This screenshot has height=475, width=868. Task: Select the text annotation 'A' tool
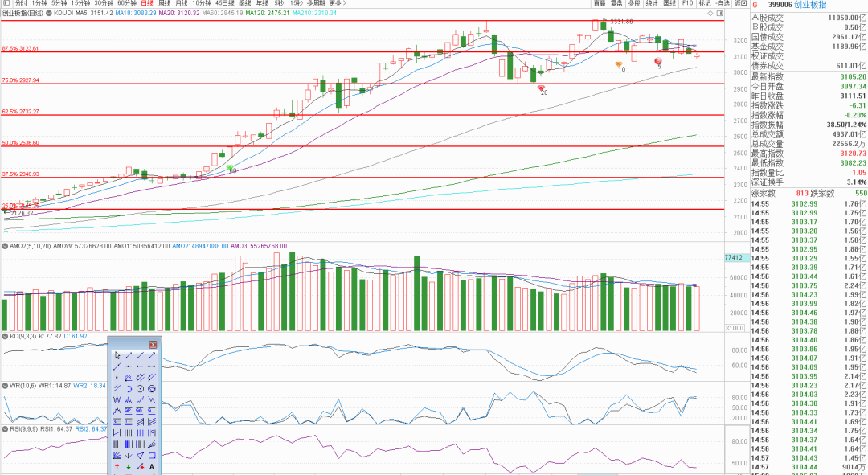(152, 467)
